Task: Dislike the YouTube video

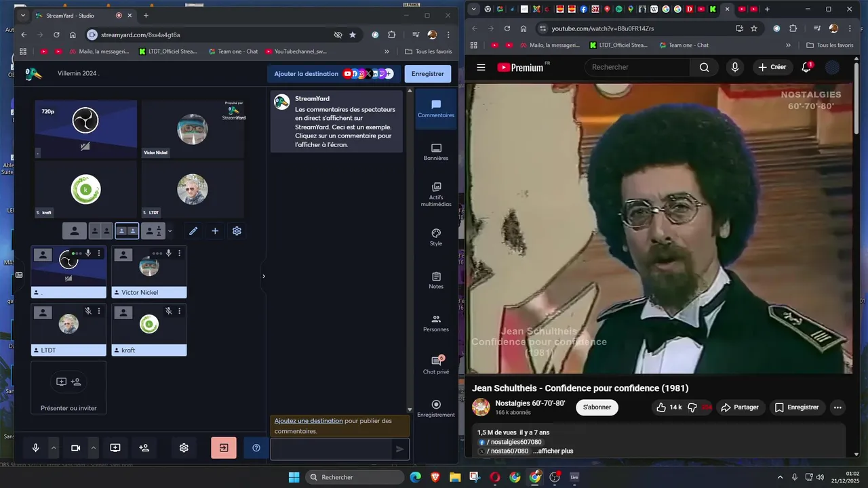Action: pos(699,407)
